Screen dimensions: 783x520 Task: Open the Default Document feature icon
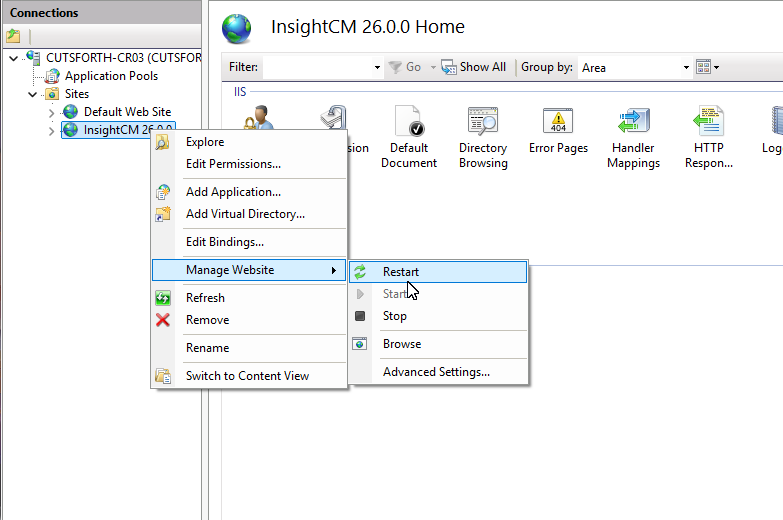coord(409,121)
